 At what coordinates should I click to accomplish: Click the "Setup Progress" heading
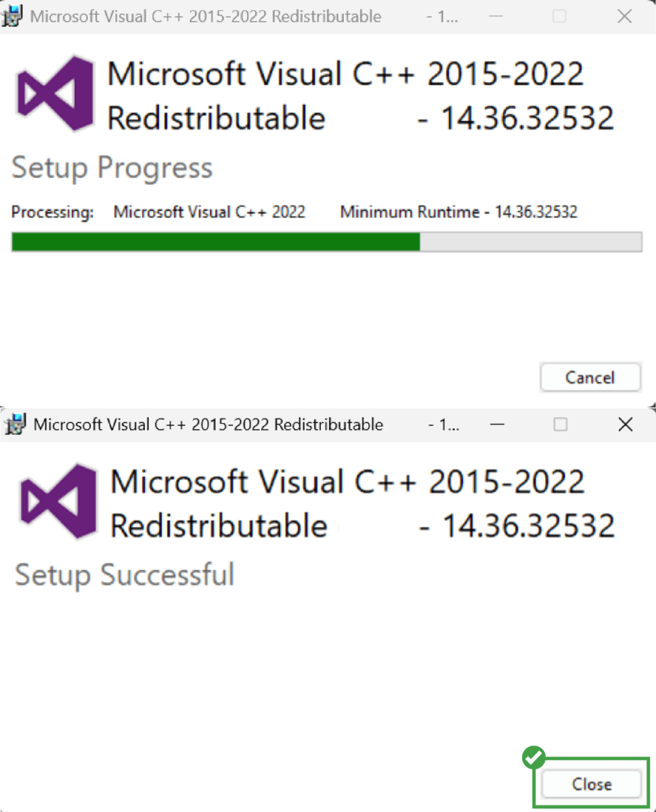(112, 168)
